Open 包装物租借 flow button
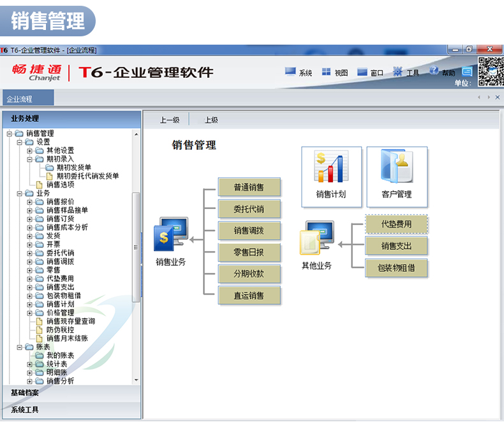Screen dimensions: 504x429 (396, 268)
